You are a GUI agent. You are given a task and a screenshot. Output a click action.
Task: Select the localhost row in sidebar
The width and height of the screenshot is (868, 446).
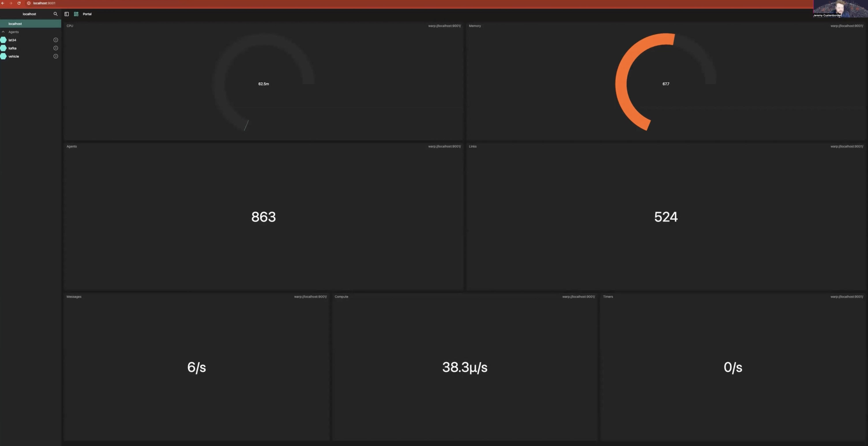click(31, 24)
